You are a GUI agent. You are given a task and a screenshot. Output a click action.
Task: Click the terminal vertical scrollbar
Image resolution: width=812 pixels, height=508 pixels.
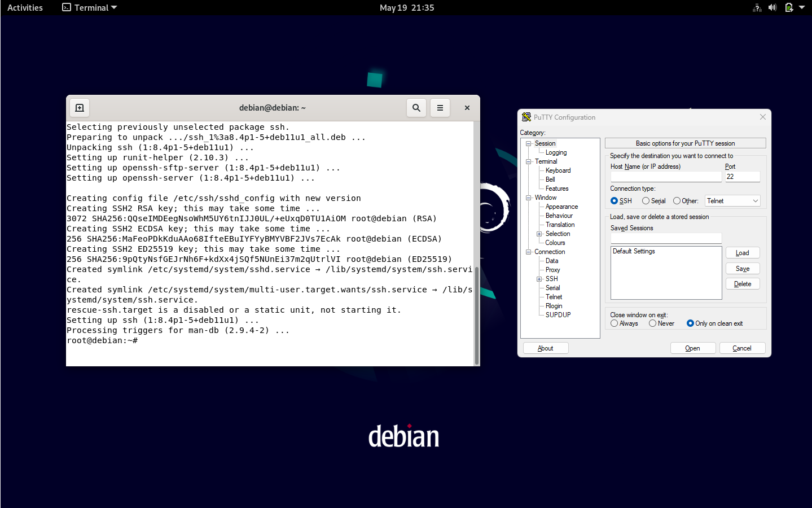click(x=477, y=316)
